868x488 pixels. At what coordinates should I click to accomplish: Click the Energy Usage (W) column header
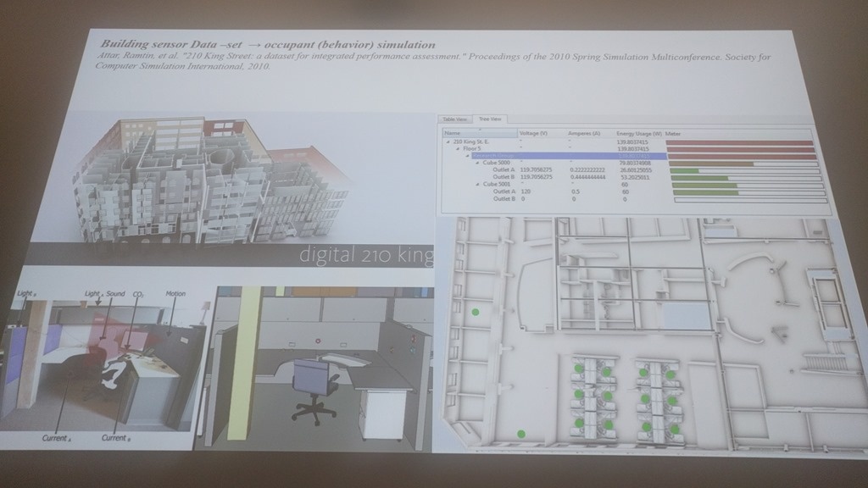point(639,133)
